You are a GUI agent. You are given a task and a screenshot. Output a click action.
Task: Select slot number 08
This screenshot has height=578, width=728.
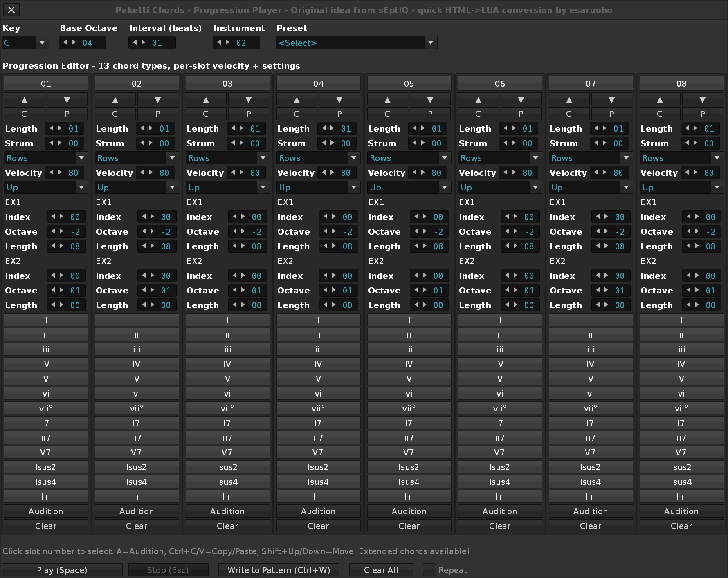[681, 83]
